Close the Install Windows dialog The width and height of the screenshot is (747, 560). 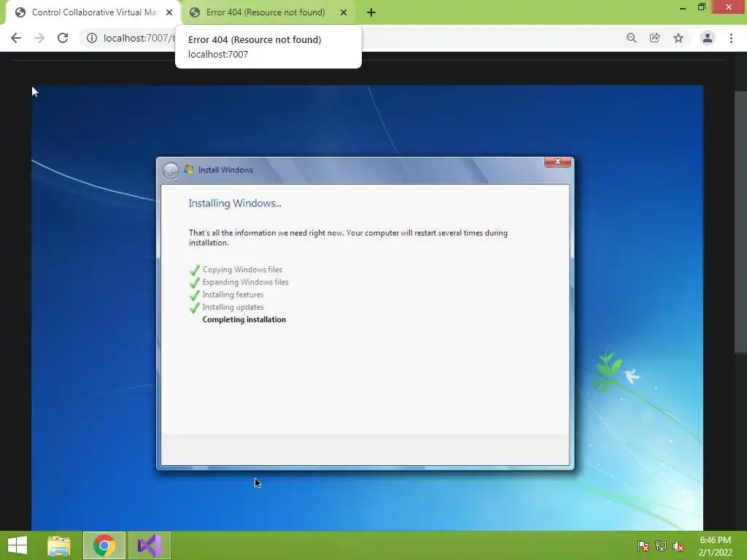(x=557, y=162)
